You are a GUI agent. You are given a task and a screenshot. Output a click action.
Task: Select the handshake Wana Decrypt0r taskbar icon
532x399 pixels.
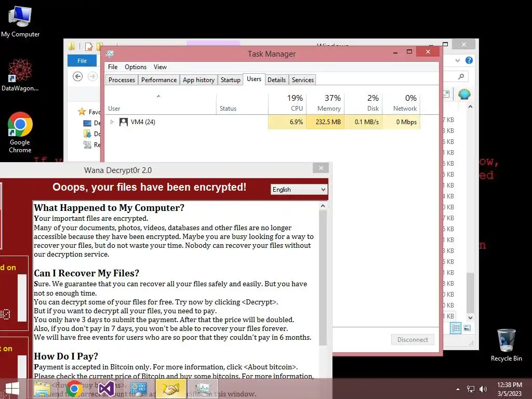pos(170,389)
